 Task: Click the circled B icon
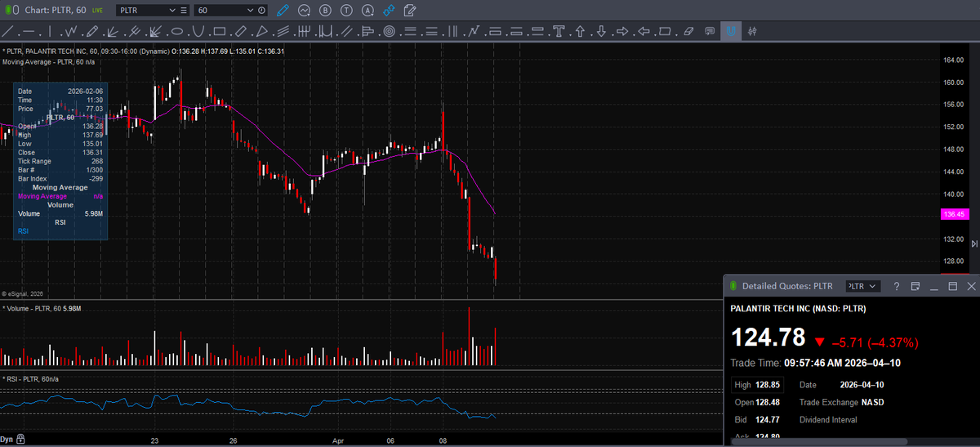pyautogui.click(x=325, y=11)
